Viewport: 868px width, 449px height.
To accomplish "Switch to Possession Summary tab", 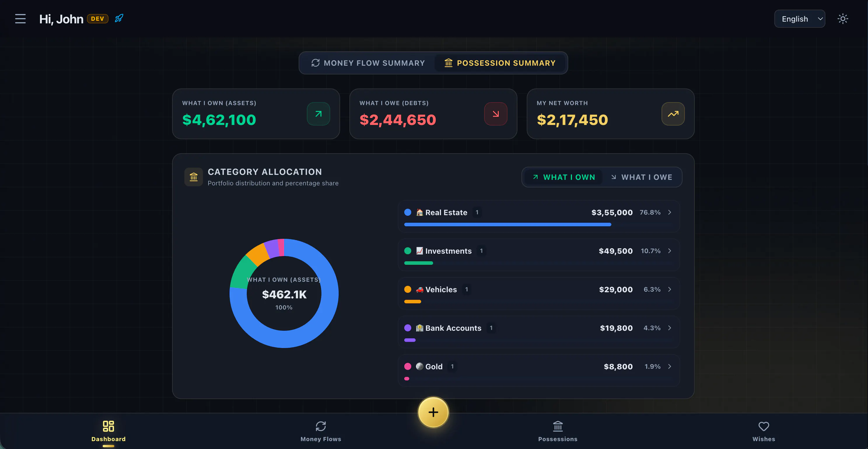I will pos(500,63).
